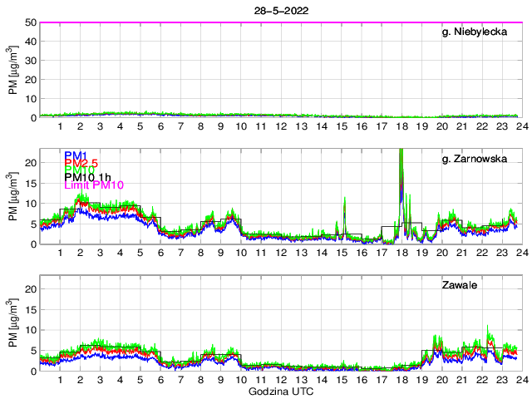
Task: Click the green PM10 legend label
Action: point(76,175)
